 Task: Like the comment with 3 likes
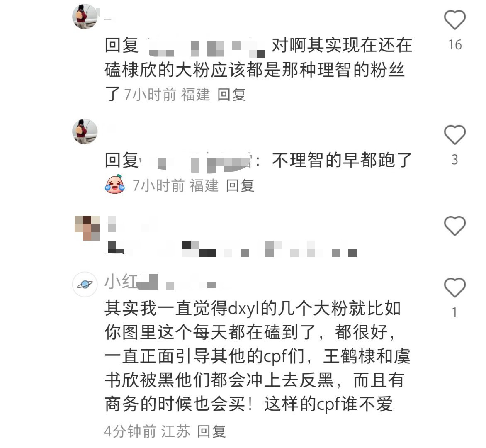pos(455,135)
